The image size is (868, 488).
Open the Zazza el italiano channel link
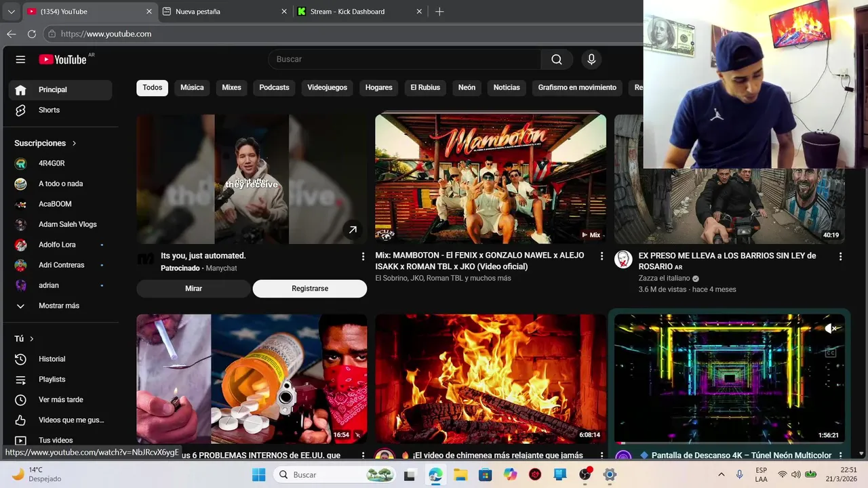tap(664, 278)
